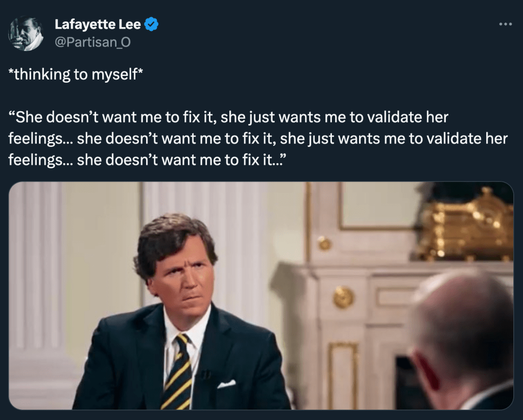Image resolution: width=523 pixels, height=420 pixels.
Task: Click the gold-framed panel above the mantel
Action: [x=378, y=204]
